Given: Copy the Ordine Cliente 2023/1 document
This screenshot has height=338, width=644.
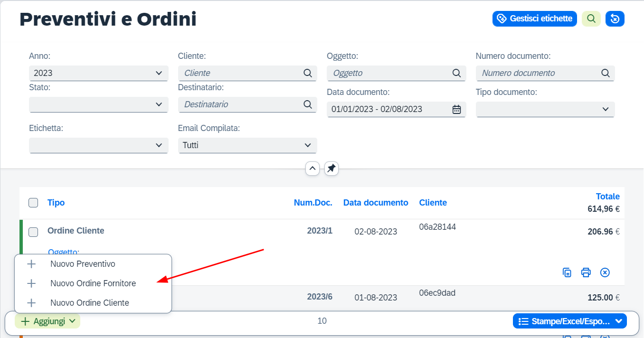Looking at the screenshot, I should pyautogui.click(x=567, y=272).
